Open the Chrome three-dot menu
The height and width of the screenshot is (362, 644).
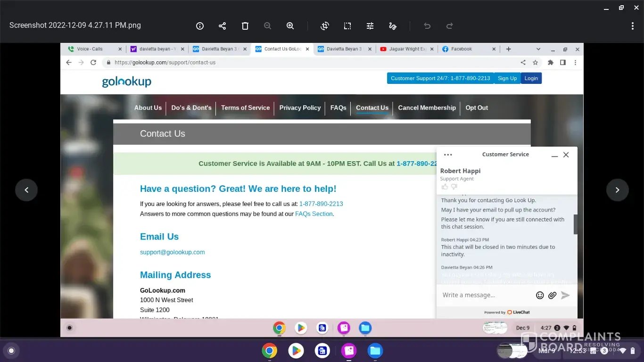[x=575, y=62]
